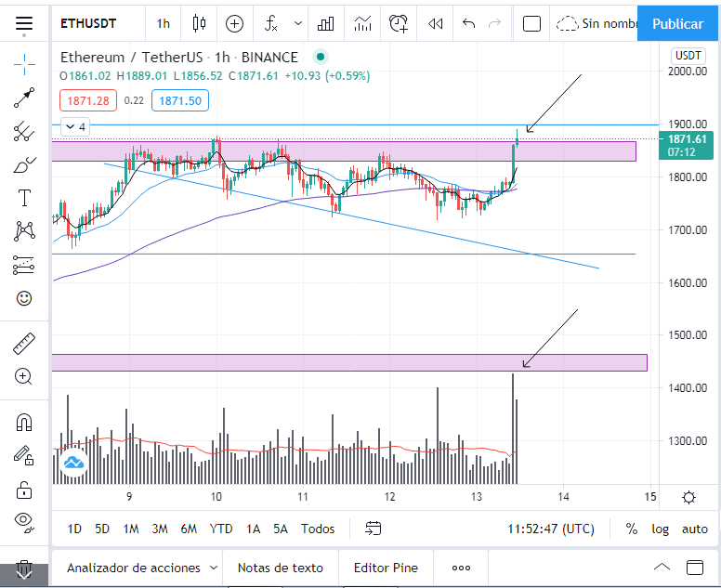Image resolution: width=721 pixels, height=588 pixels.
Task: Open the Editor Pine tab
Action: [x=386, y=568]
